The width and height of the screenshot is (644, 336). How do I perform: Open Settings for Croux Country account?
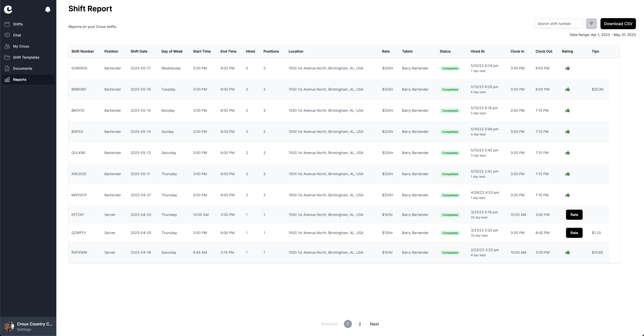click(24, 329)
